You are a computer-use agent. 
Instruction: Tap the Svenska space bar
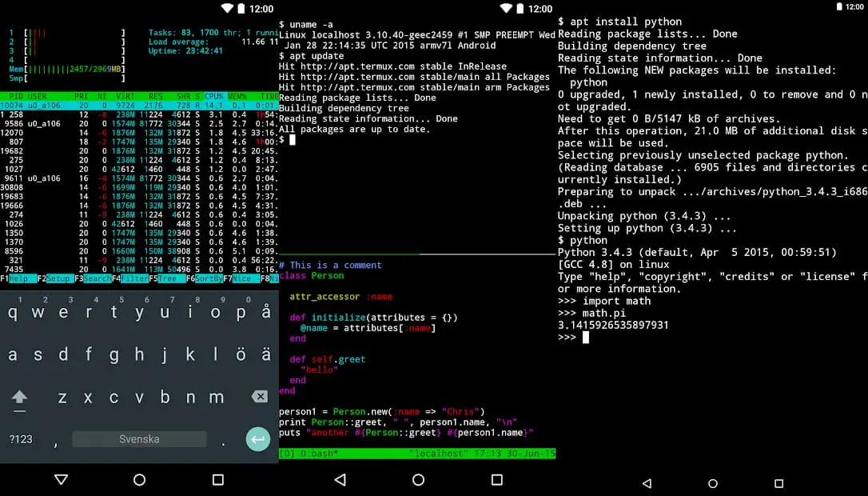point(140,439)
